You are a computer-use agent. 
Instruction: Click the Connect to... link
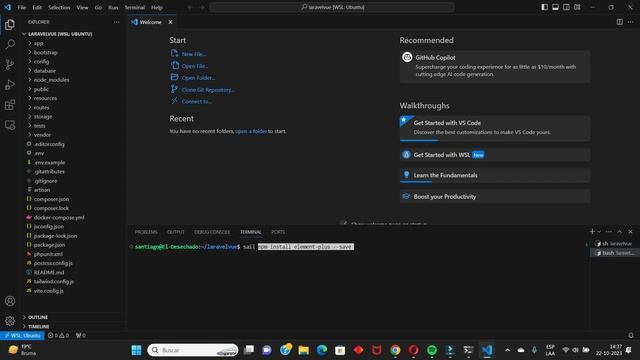pos(197,101)
